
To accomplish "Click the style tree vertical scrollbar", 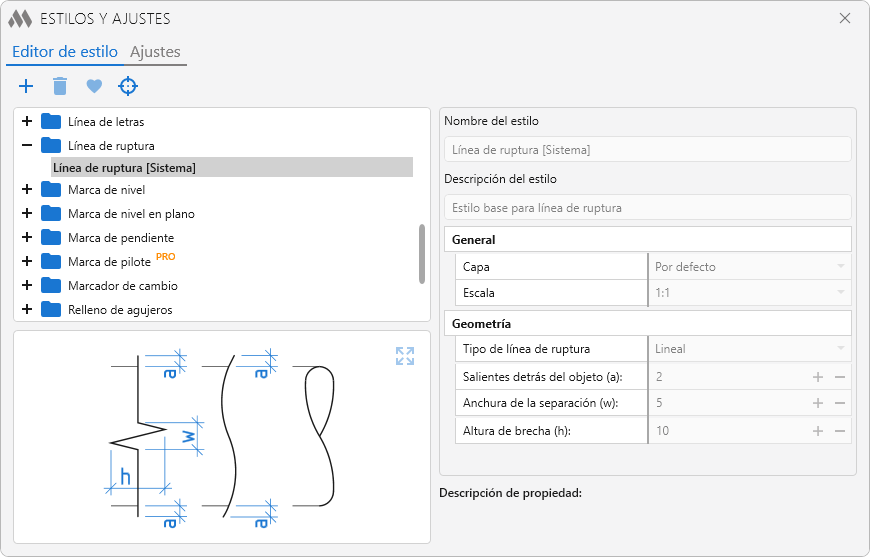I will tap(423, 253).
